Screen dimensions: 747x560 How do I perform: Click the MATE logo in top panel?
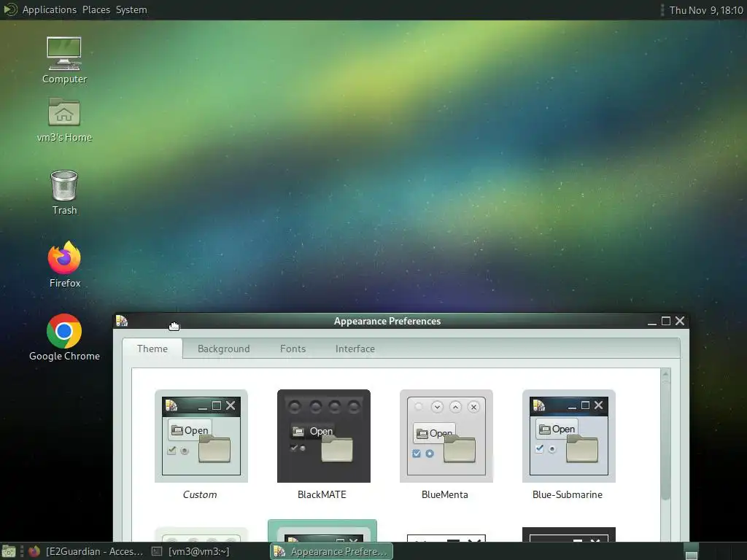pos(10,9)
